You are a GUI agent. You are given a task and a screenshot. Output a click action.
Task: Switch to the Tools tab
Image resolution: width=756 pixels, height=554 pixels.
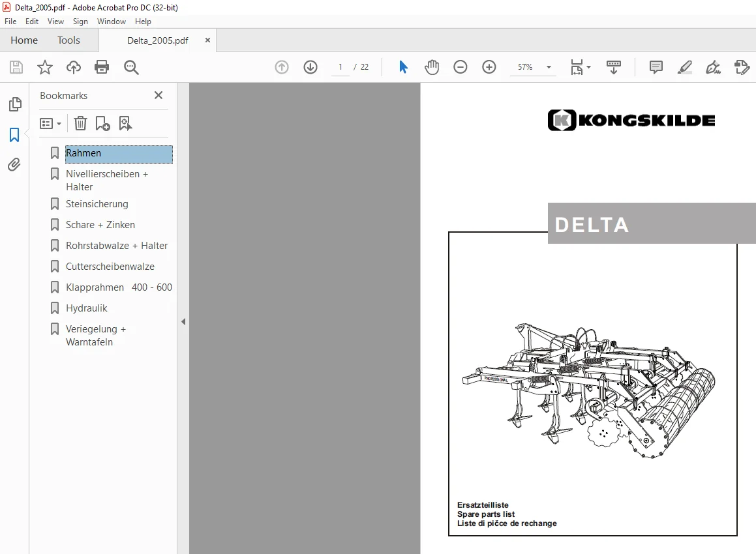coord(68,40)
